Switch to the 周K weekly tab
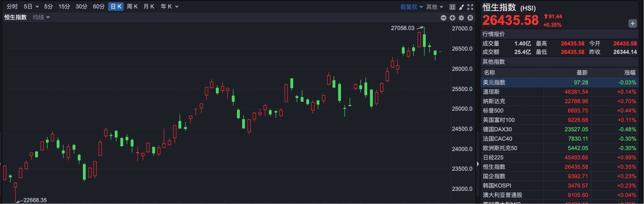Screen dimensions: 644x204 (x=132, y=6)
